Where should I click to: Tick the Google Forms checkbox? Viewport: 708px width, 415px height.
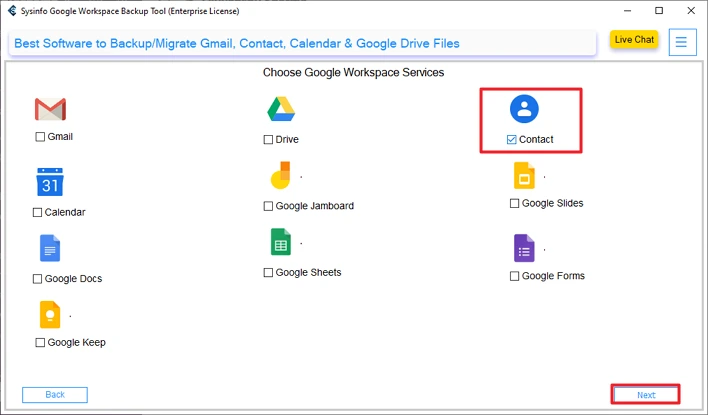point(514,276)
